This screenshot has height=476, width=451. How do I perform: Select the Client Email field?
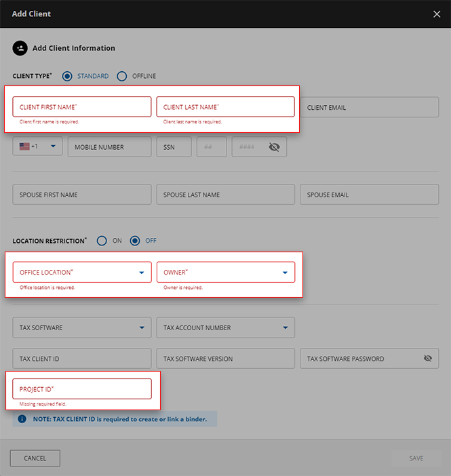[369, 108]
